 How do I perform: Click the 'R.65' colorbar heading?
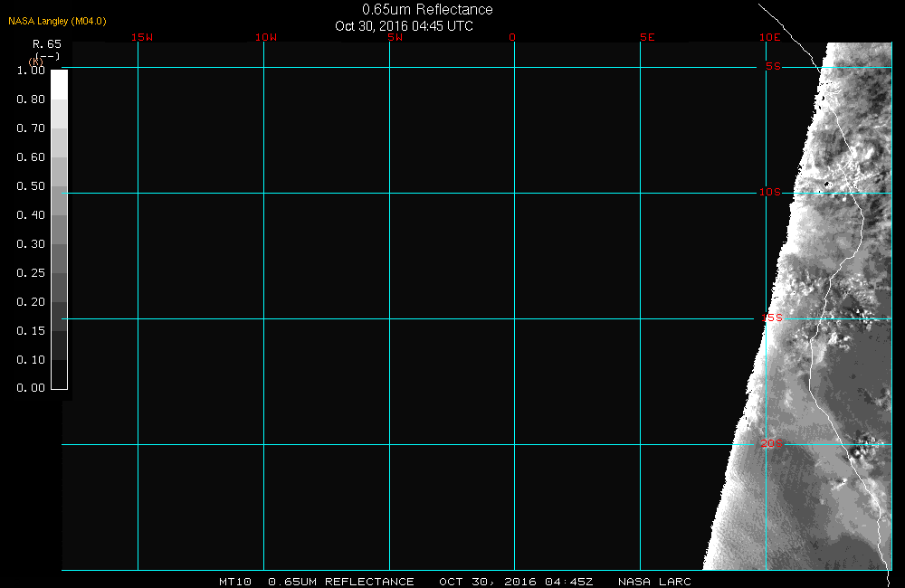coord(47,44)
